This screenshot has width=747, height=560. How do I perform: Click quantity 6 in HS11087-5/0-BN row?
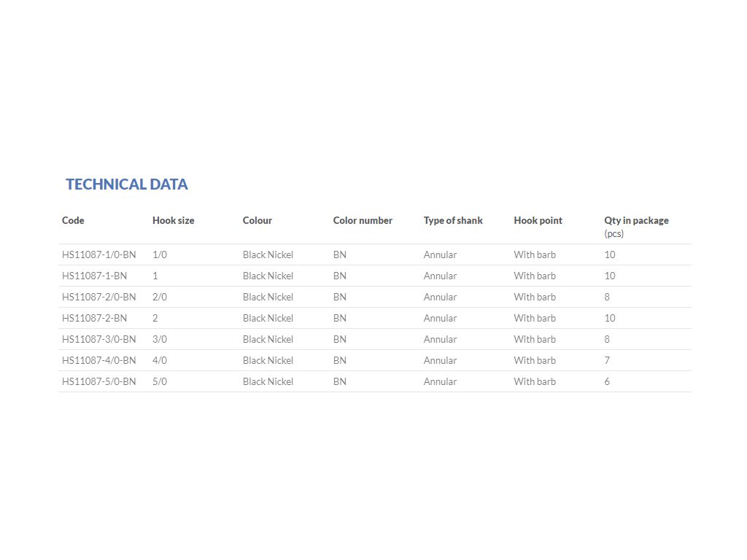pyautogui.click(x=607, y=381)
